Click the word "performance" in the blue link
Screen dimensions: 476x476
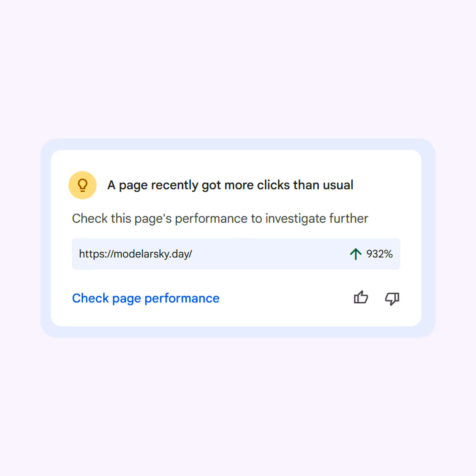pos(182,298)
